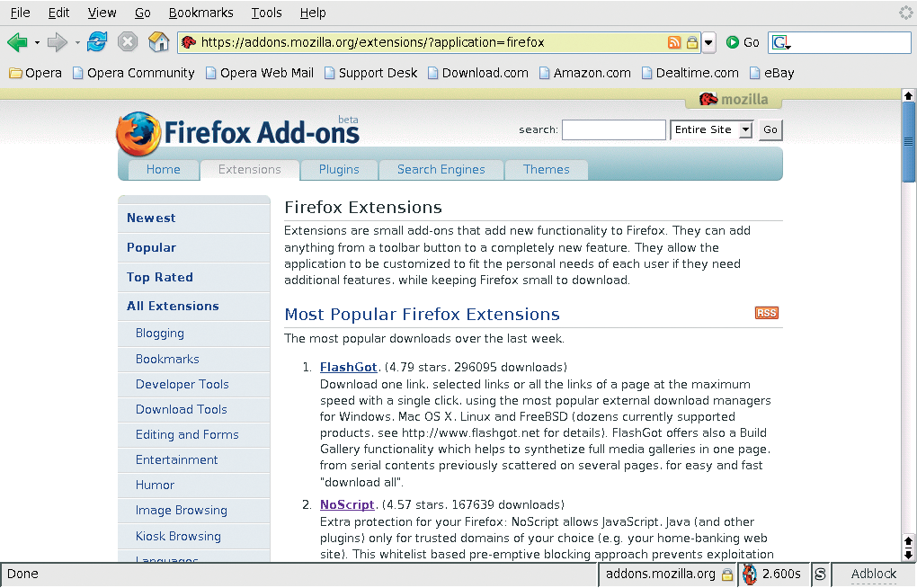Switch to the Extensions tab
This screenshot has width=917, height=588.
coord(250,170)
